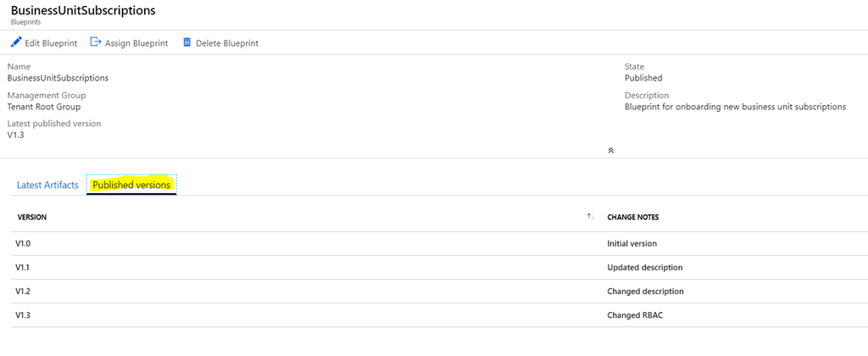Collapse the blueprint details with double chevron

[x=610, y=150]
